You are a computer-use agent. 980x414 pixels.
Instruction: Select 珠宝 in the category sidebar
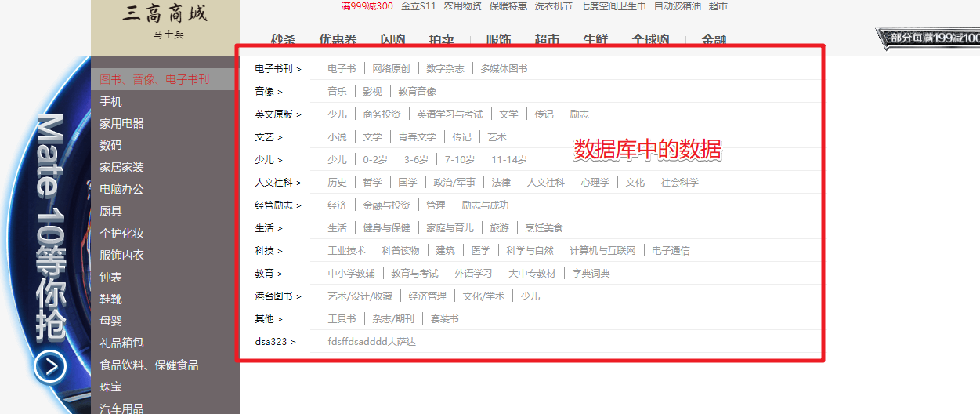[x=110, y=387]
